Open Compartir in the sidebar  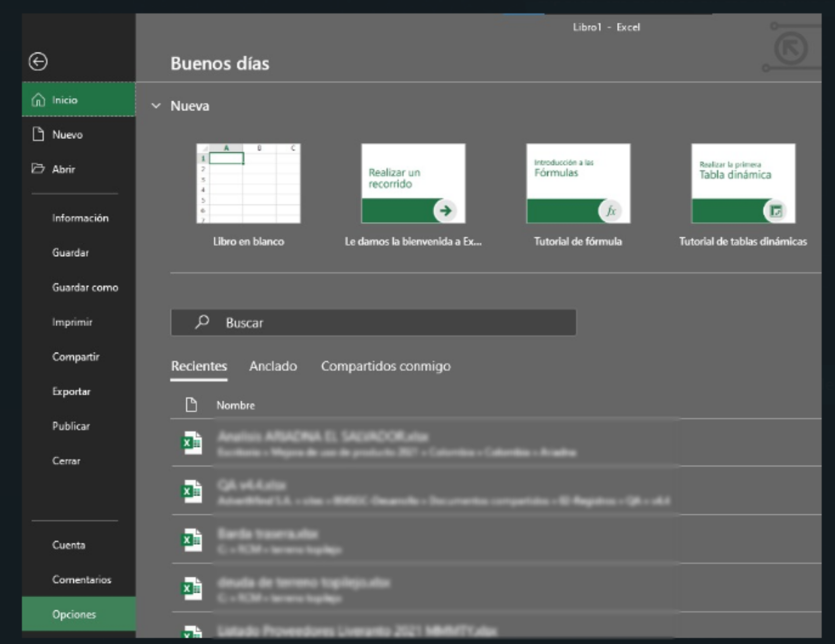pyautogui.click(x=78, y=356)
